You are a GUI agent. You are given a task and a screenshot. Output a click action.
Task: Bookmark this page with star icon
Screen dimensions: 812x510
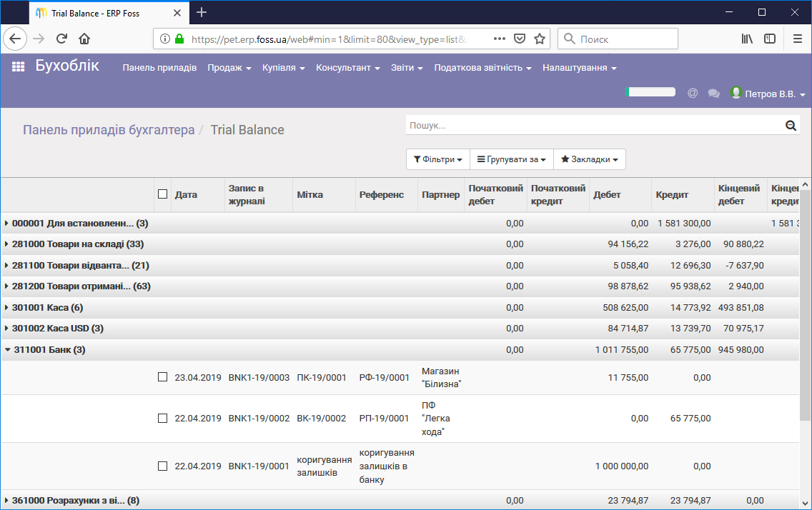[x=540, y=39]
